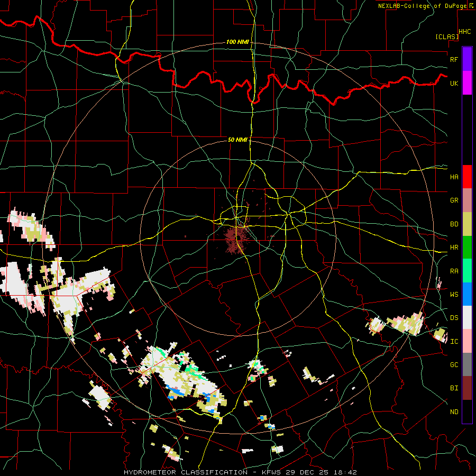
Task: Click the 100 NMI range ring label
Action: tap(237, 42)
